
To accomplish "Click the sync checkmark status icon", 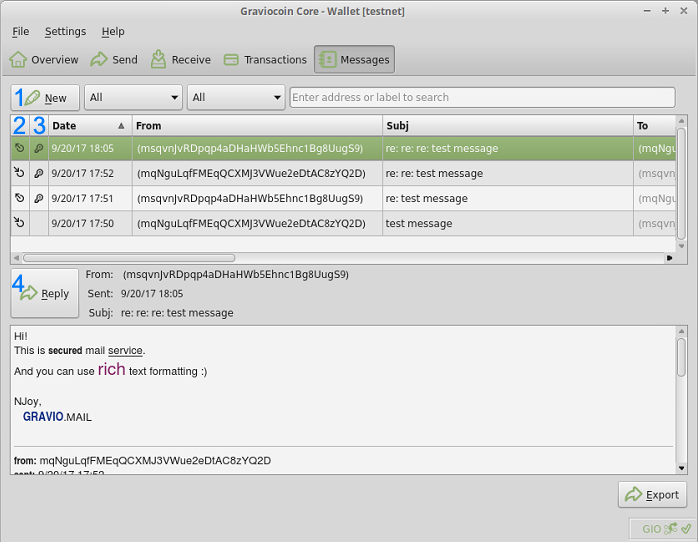I will (686, 529).
